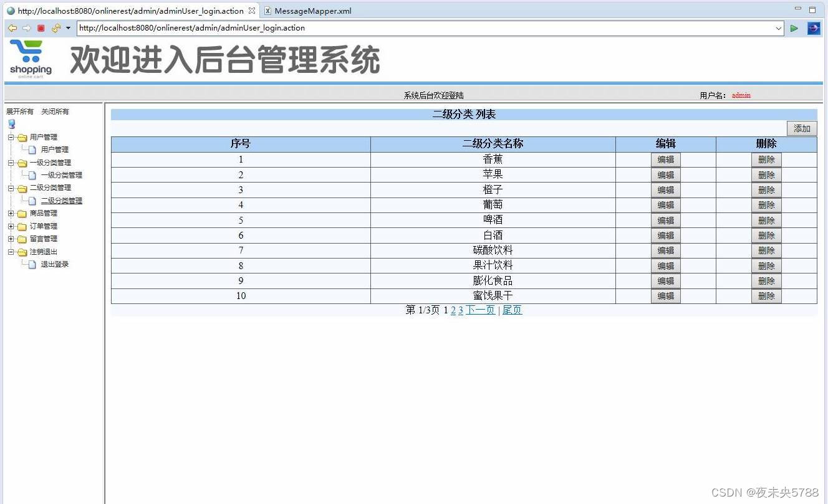Click the 一级分类管理 child page icon
Viewport: 828px width, 504px height.
[32, 175]
